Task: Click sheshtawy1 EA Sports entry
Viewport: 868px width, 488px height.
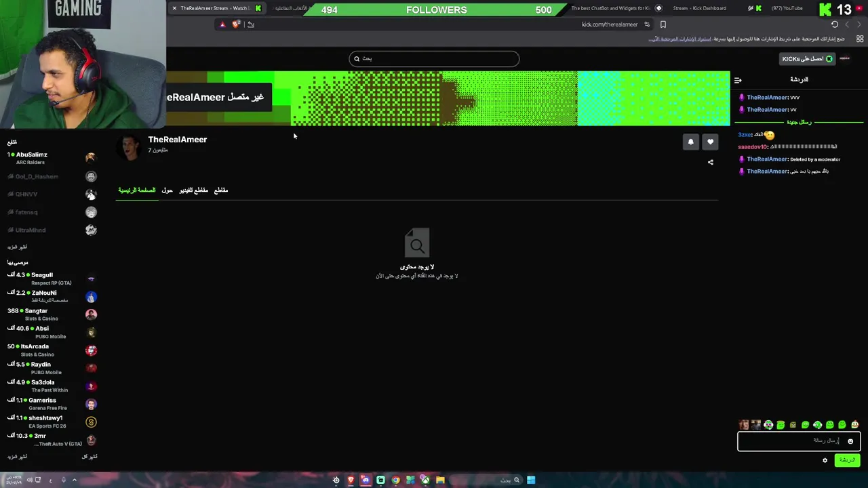Action: click(x=52, y=422)
